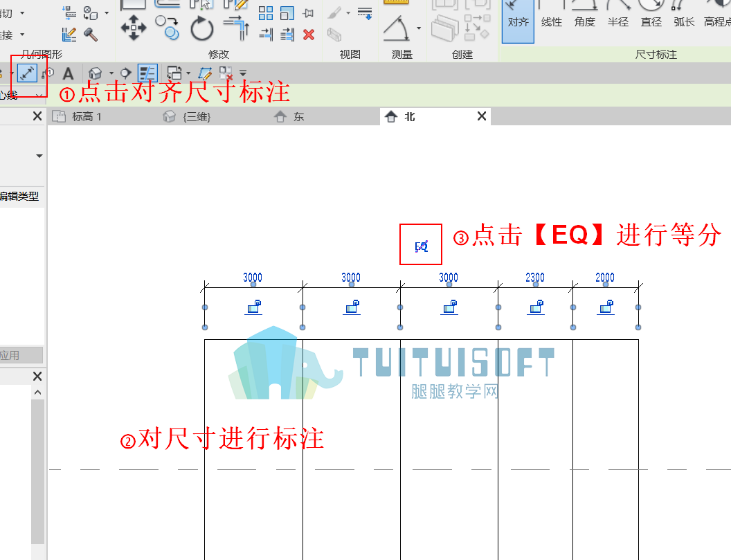Select the Copy tool icon

tap(167, 28)
